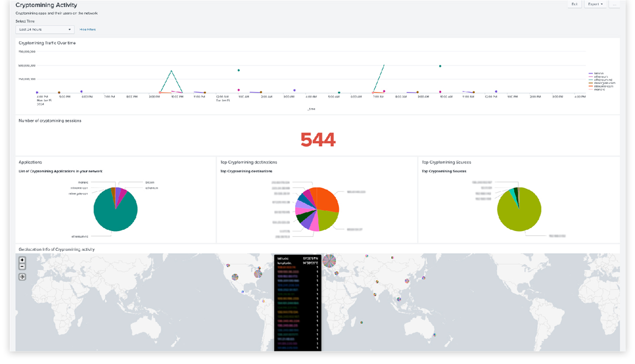Open the Last 24 hours time range dropdown
635x364 pixels.
click(44, 29)
